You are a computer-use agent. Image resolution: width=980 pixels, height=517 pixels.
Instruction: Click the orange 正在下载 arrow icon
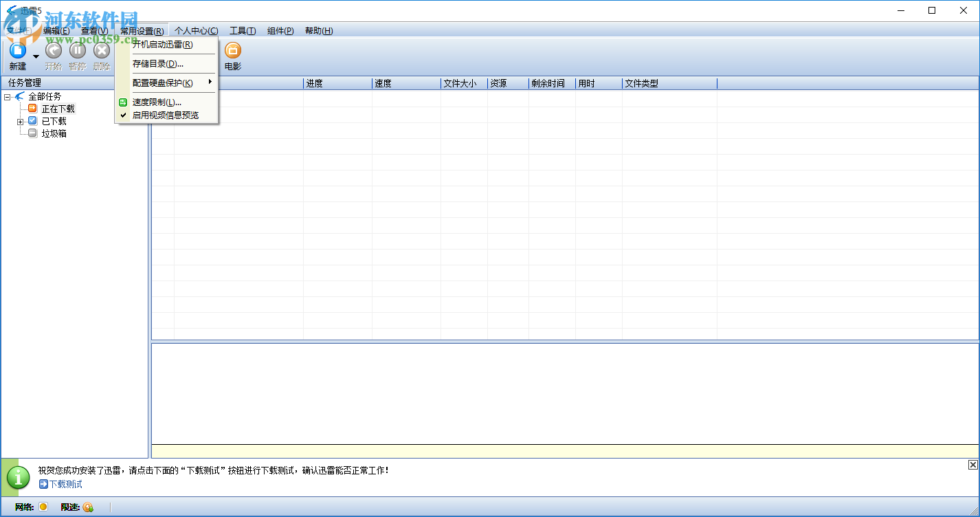coord(32,108)
